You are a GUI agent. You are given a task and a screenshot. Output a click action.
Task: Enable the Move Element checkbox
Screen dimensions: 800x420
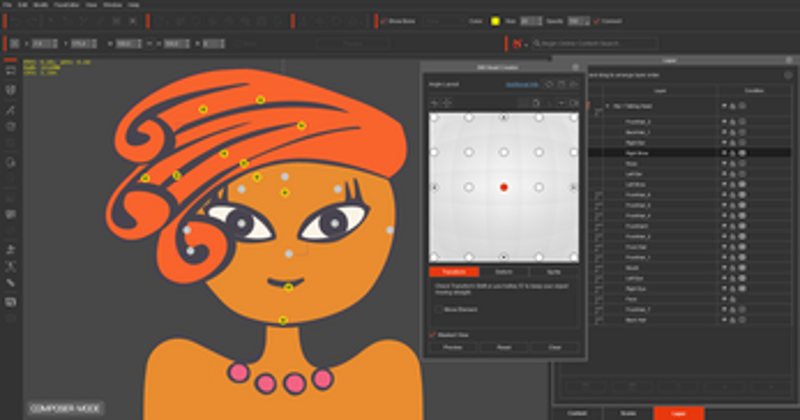click(438, 309)
